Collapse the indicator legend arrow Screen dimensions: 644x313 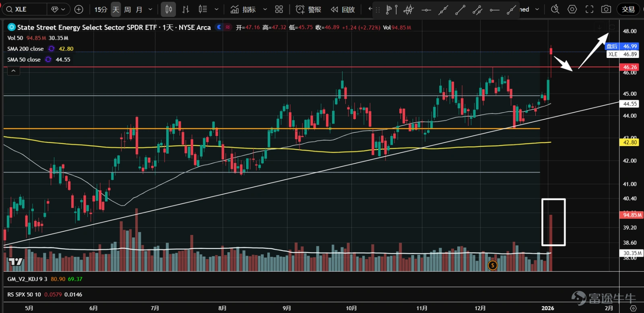point(13,71)
